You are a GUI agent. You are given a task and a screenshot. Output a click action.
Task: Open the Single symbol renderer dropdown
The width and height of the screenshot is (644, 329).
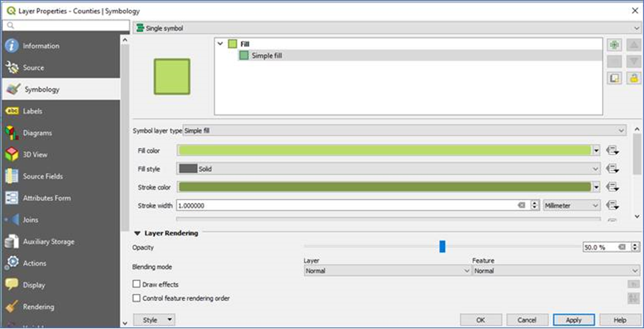click(x=387, y=28)
